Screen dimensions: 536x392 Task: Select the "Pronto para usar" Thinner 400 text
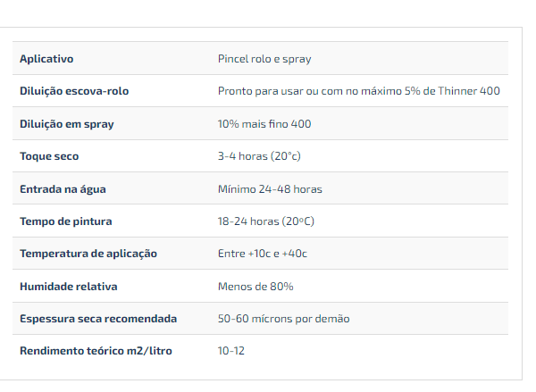(358, 91)
